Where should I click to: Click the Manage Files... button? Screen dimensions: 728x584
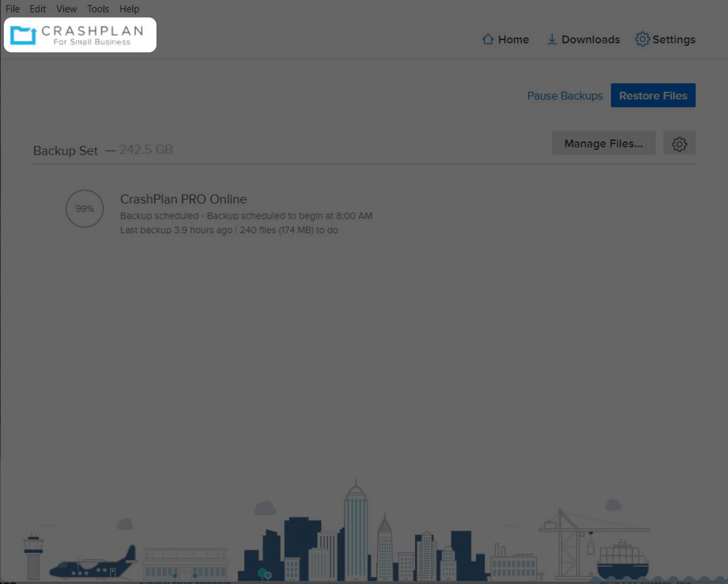pos(604,143)
